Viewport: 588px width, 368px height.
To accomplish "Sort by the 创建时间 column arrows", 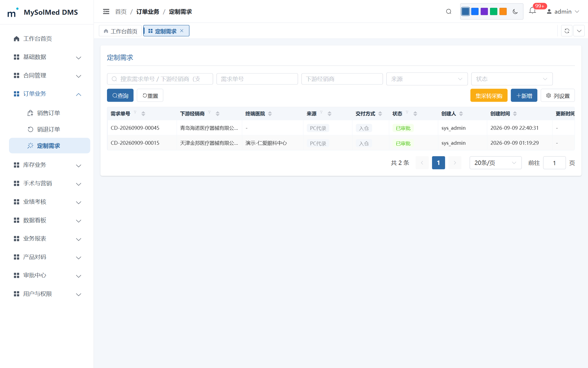I will pyautogui.click(x=515, y=114).
